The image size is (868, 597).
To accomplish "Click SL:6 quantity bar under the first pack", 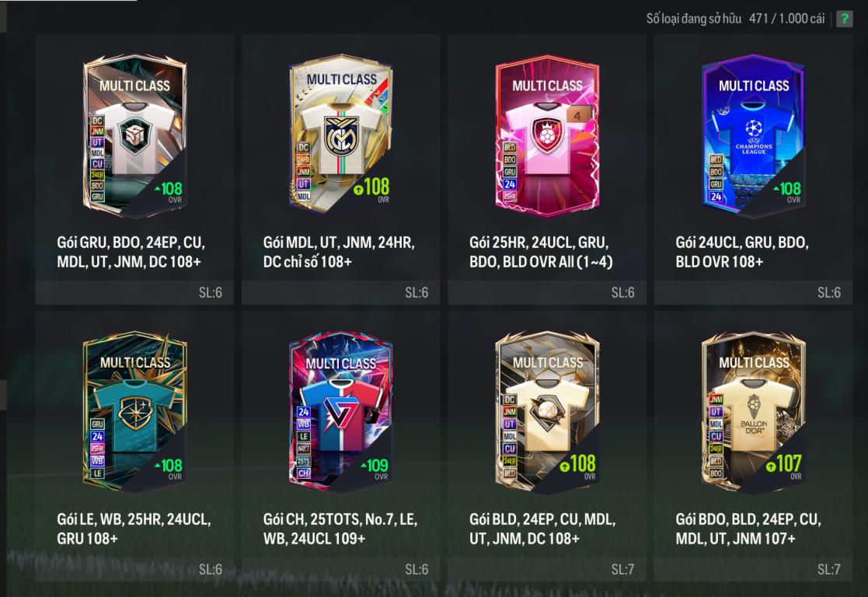I will coord(134,292).
